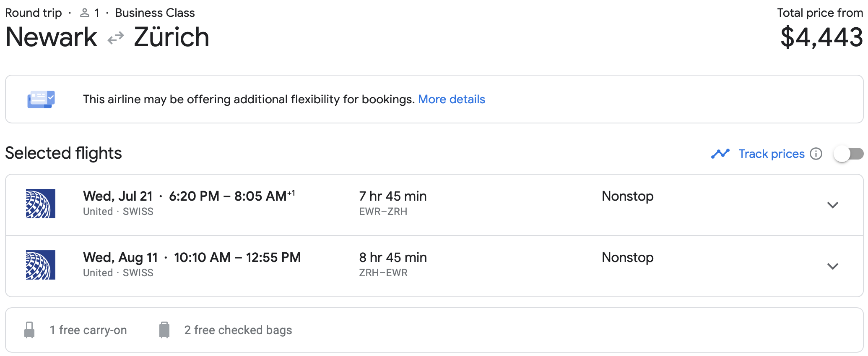Expand details for the Aug 11 return flight
The image size is (868, 356).
point(834,266)
